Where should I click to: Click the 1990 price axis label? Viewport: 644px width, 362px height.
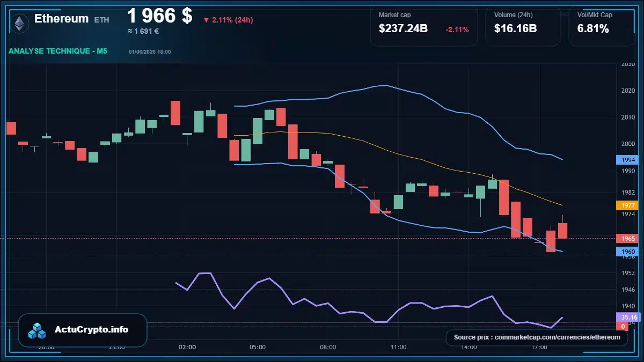628,171
